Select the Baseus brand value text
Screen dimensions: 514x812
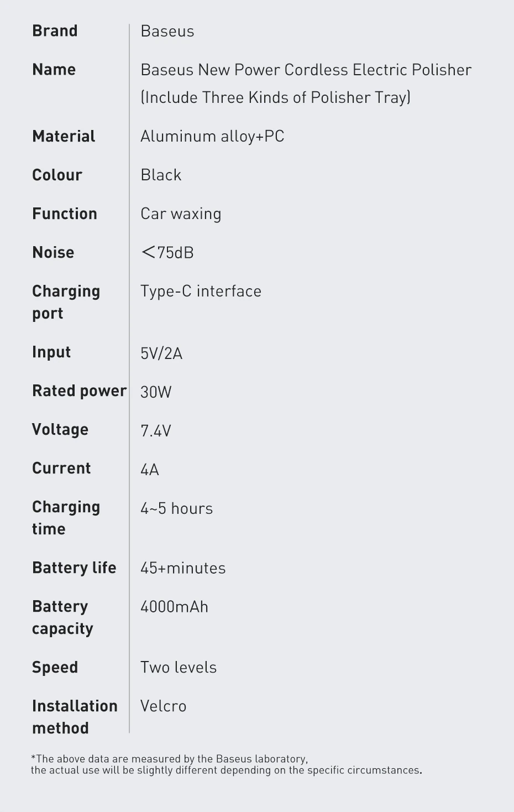pyautogui.click(x=167, y=32)
